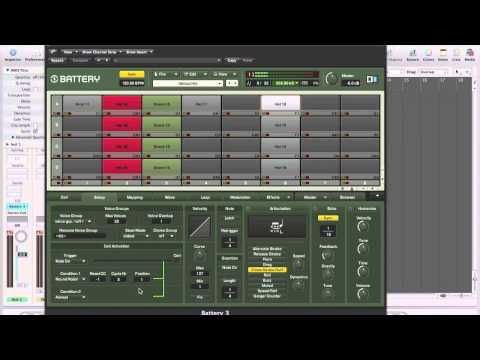Click Bounce icon in Logic toolbar
Image resolution: width=480 pixels, height=360 pixels.
(x=413, y=55)
